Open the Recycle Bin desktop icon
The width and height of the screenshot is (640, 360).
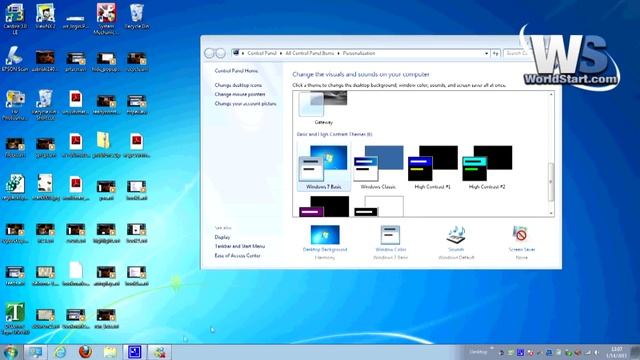pos(137,16)
